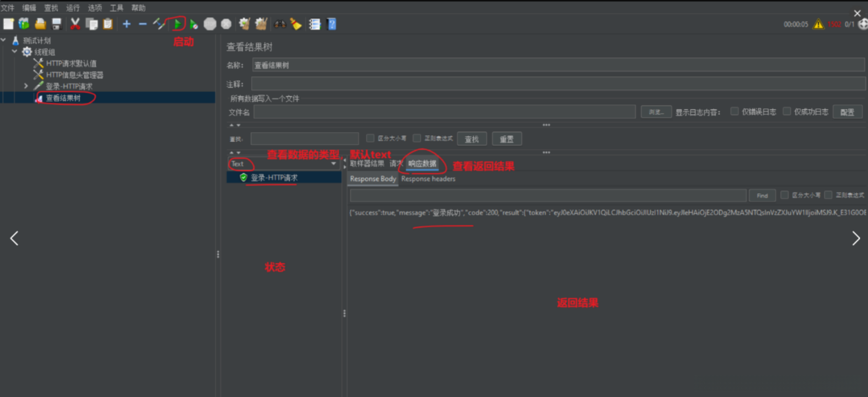This screenshot has width=868, height=397.
Task: Click the minus Collapse All icon
Action: [143, 24]
